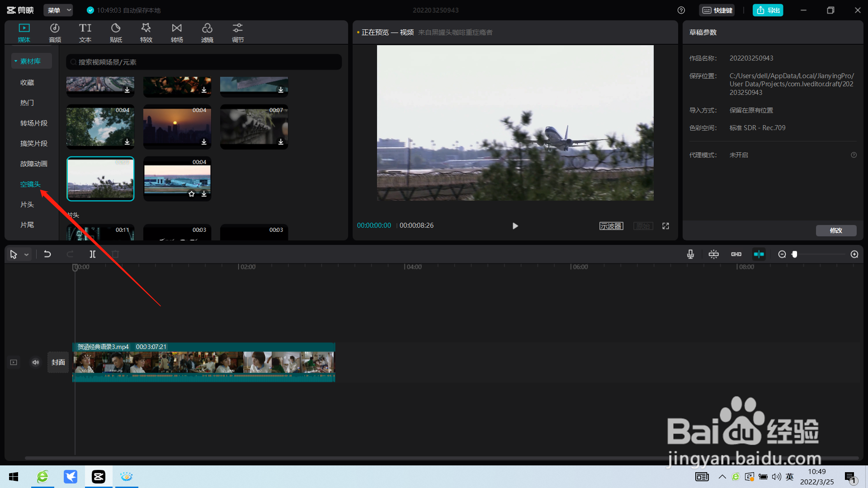Click the split clip tool icon
Screen dimensions: 868x488
(x=93, y=254)
